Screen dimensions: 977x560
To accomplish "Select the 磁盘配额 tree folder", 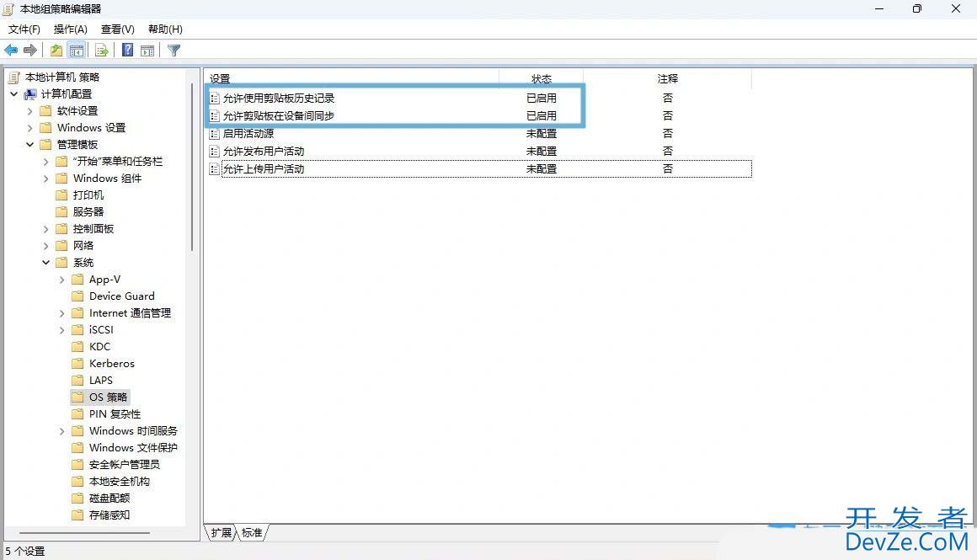I will pyautogui.click(x=109, y=498).
